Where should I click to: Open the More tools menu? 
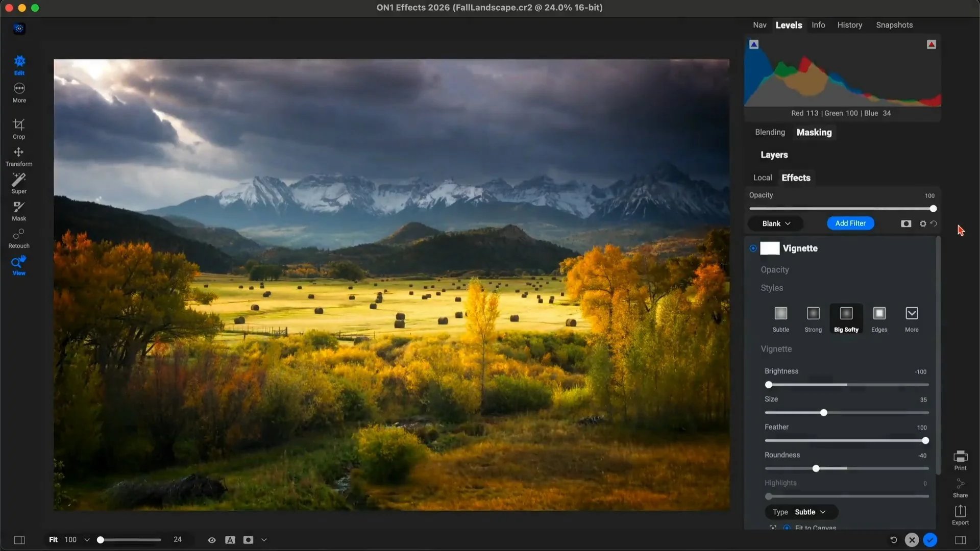click(19, 93)
